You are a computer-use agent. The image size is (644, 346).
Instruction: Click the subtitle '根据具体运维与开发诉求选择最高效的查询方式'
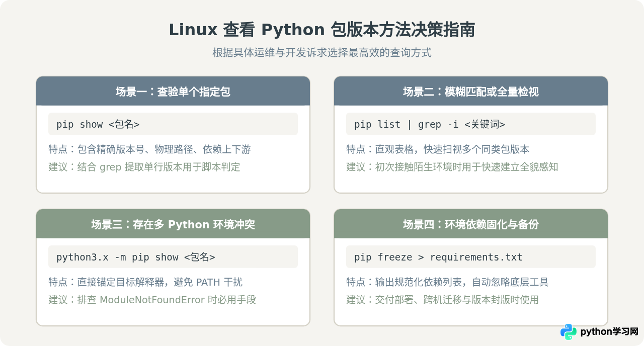[322, 53]
